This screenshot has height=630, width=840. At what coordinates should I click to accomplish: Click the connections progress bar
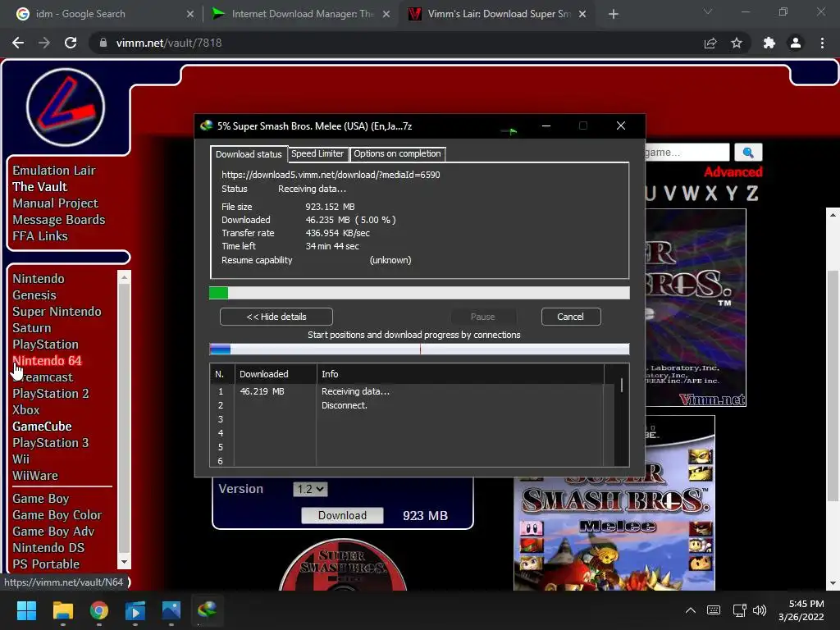point(419,349)
